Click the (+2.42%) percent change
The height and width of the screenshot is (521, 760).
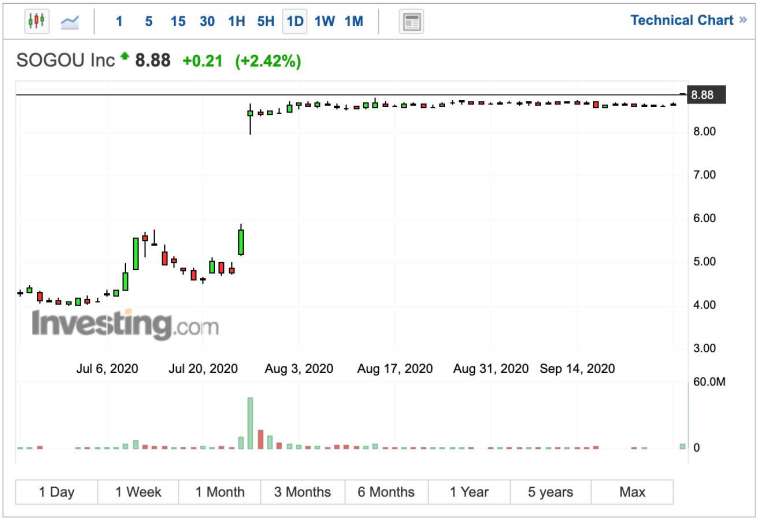(x=268, y=61)
